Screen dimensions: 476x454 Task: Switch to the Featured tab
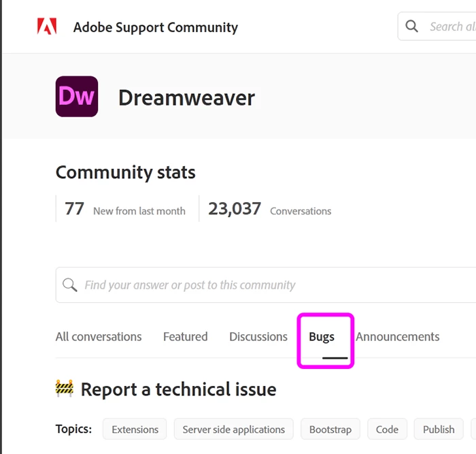click(185, 337)
